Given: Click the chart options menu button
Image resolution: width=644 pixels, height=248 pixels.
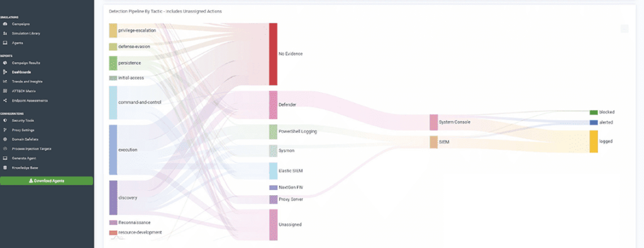Looking at the screenshot, I should (x=625, y=29).
